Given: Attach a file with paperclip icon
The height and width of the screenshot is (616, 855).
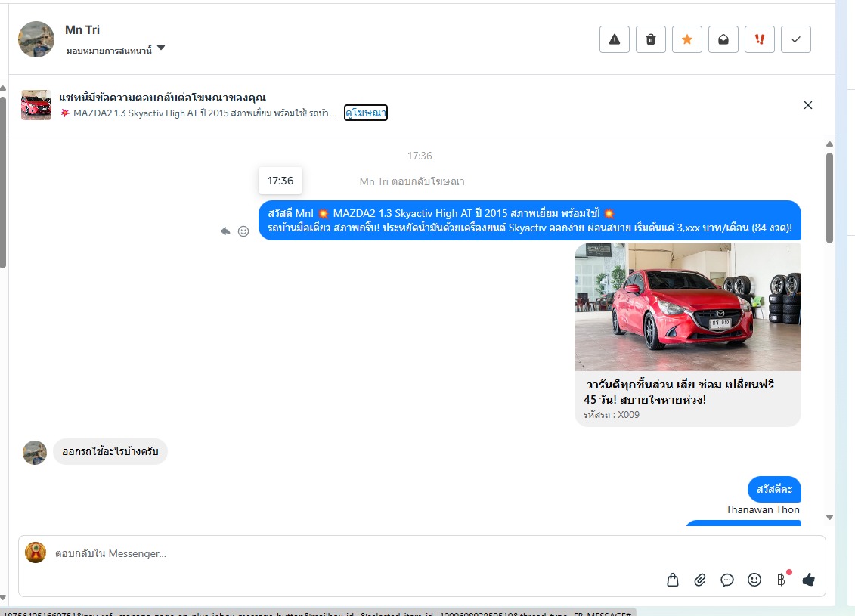Looking at the screenshot, I should click(700, 580).
